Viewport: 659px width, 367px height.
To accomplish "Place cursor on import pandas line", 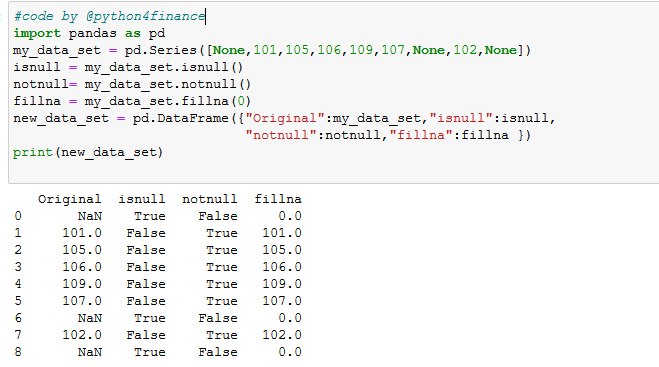I will tap(89, 33).
